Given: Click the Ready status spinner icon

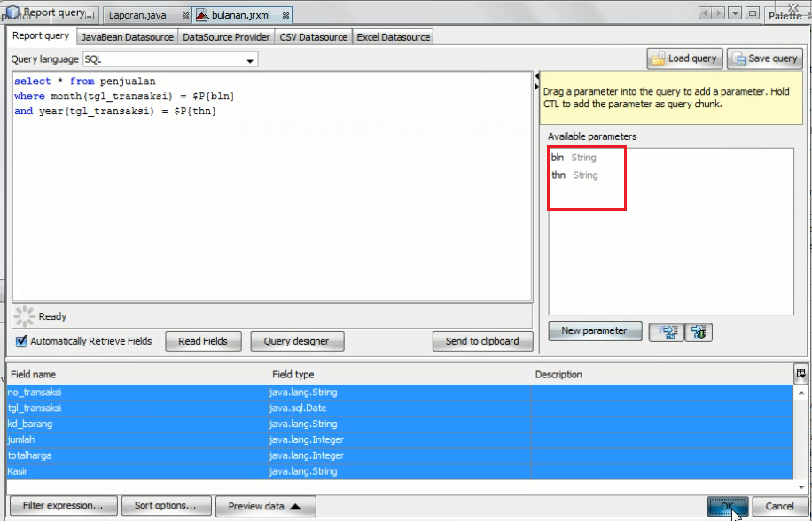Looking at the screenshot, I should (22, 316).
